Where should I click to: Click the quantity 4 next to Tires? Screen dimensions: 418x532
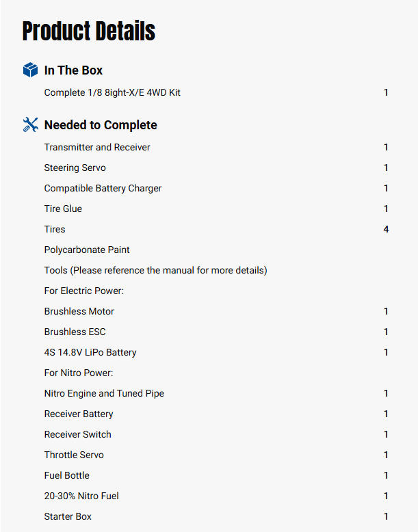pyautogui.click(x=386, y=229)
